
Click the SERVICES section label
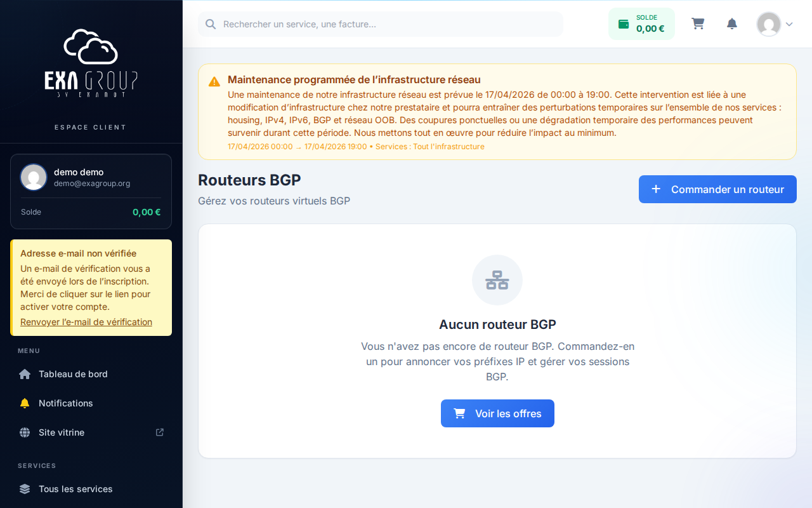click(37, 465)
